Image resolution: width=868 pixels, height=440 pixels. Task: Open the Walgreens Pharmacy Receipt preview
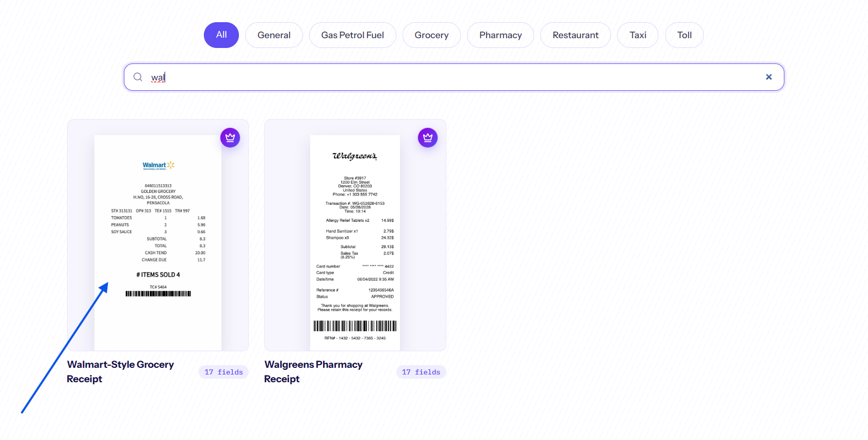pyautogui.click(x=355, y=235)
